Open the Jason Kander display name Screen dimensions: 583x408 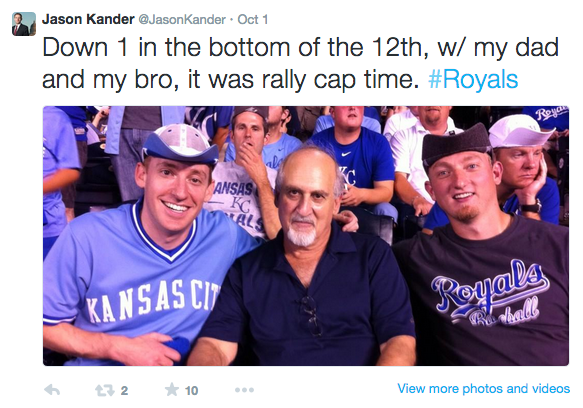pyautogui.click(x=88, y=19)
